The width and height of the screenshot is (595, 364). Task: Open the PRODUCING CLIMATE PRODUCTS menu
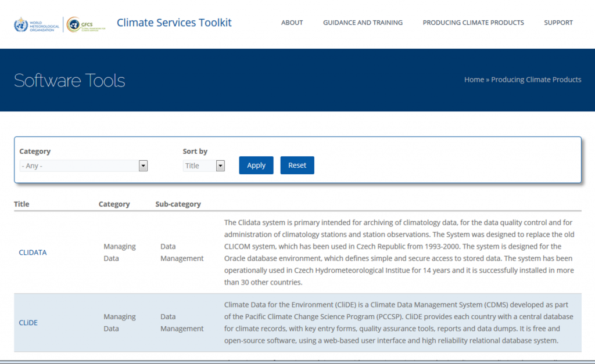pyautogui.click(x=473, y=23)
